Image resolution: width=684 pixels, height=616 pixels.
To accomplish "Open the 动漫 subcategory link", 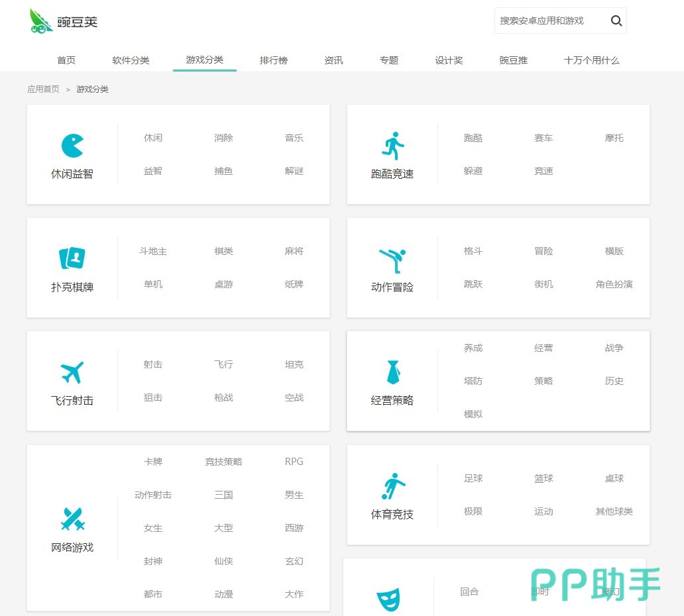I will pos(223,594).
